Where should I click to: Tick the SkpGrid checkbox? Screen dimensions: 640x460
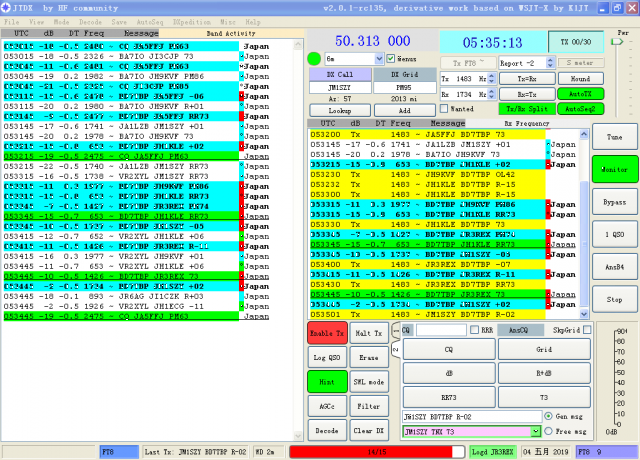(x=587, y=330)
